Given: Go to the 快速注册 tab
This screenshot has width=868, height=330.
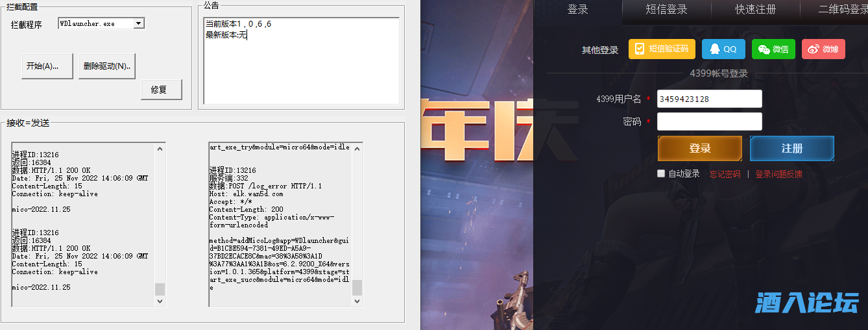Looking at the screenshot, I should click(755, 10).
